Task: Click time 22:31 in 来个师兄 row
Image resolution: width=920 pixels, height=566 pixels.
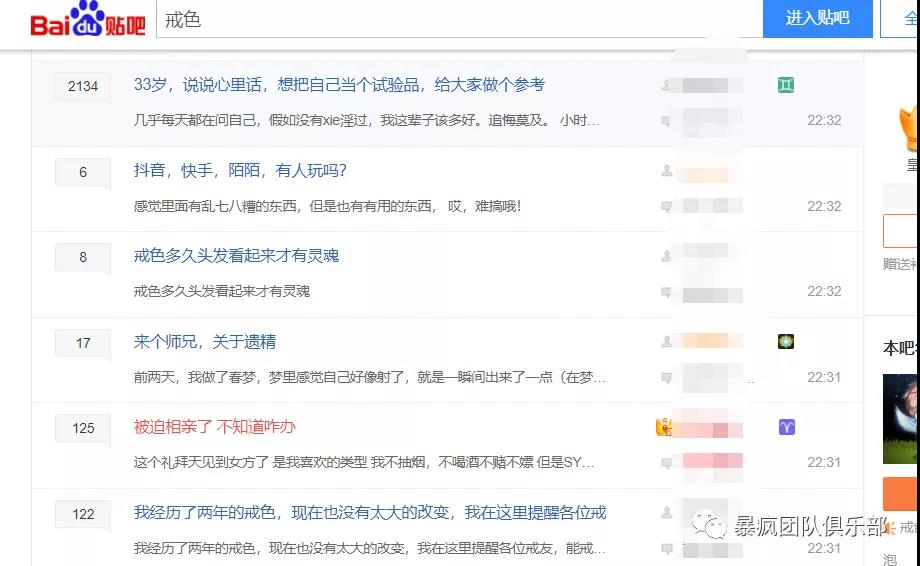Action: click(x=824, y=377)
